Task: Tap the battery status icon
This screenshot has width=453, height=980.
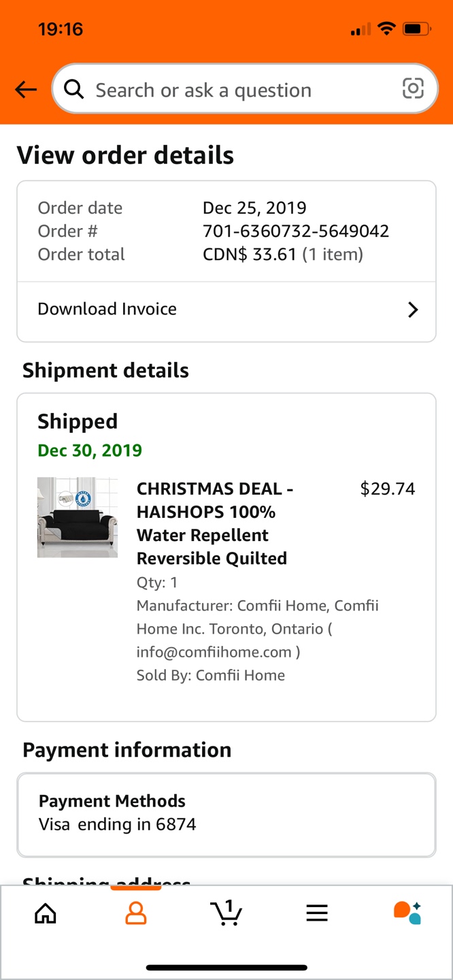Action: pos(416,29)
